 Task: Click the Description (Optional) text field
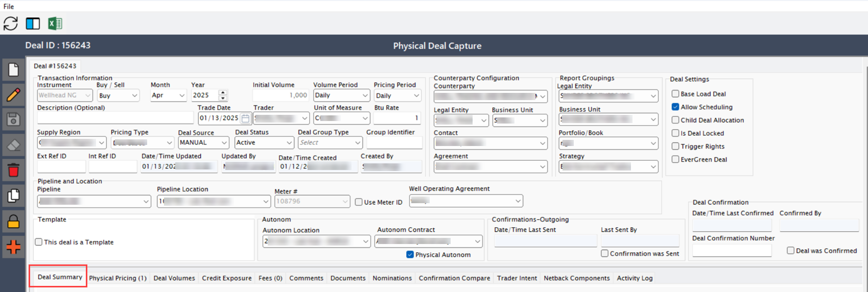(115, 118)
